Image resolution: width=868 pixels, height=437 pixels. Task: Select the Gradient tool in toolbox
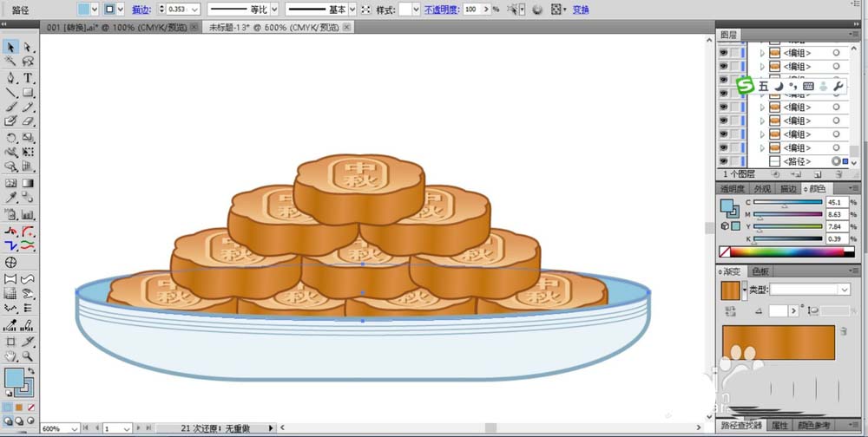[x=28, y=183]
